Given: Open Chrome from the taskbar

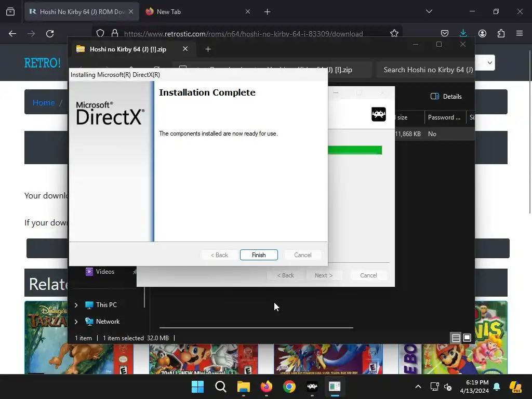Looking at the screenshot, I should click(x=289, y=387).
